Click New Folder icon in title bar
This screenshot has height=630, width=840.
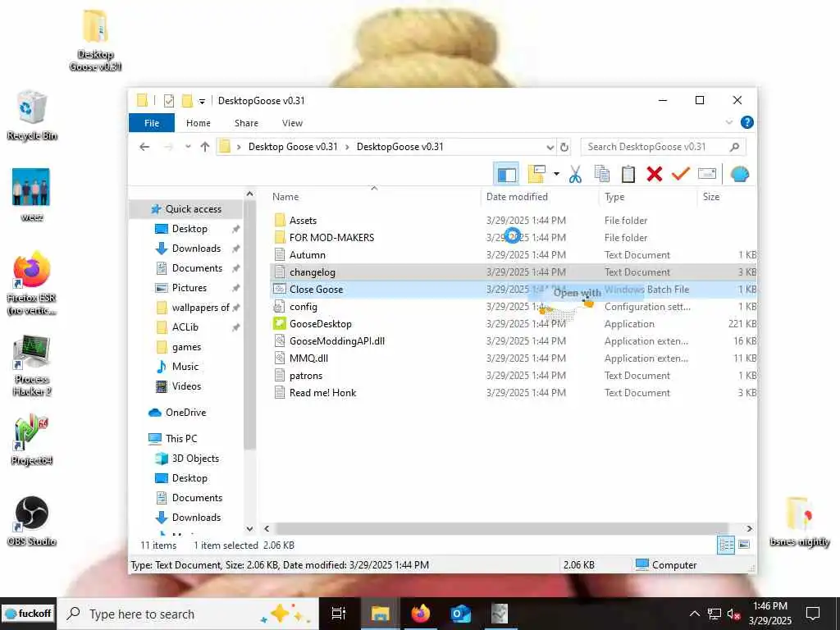click(187, 100)
